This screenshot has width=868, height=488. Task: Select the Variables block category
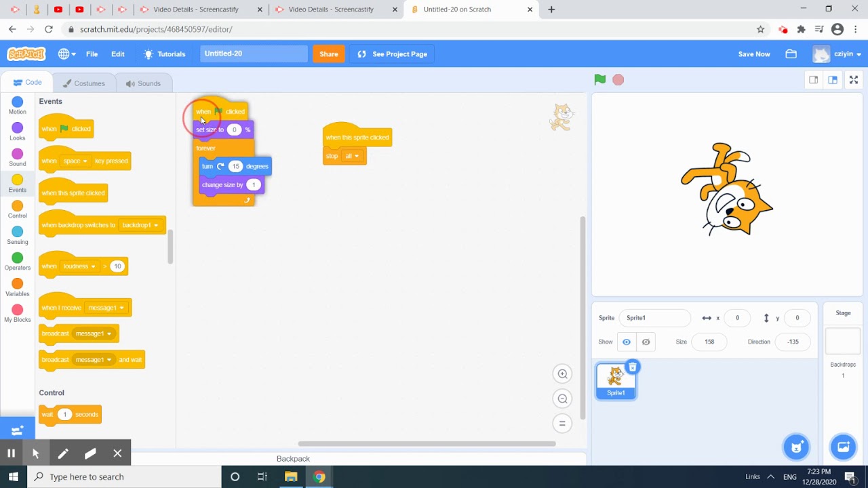click(x=17, y=287)
